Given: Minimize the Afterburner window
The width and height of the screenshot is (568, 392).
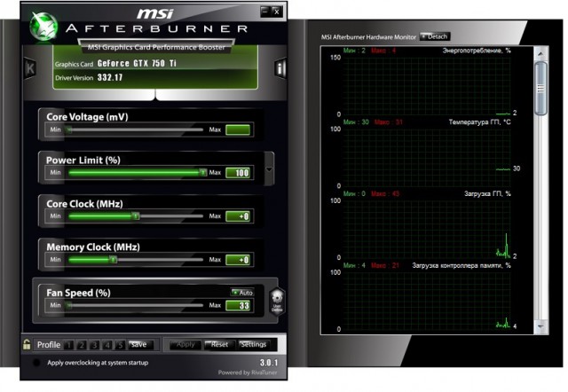Looking at the screenshot, I should (265, 12).
